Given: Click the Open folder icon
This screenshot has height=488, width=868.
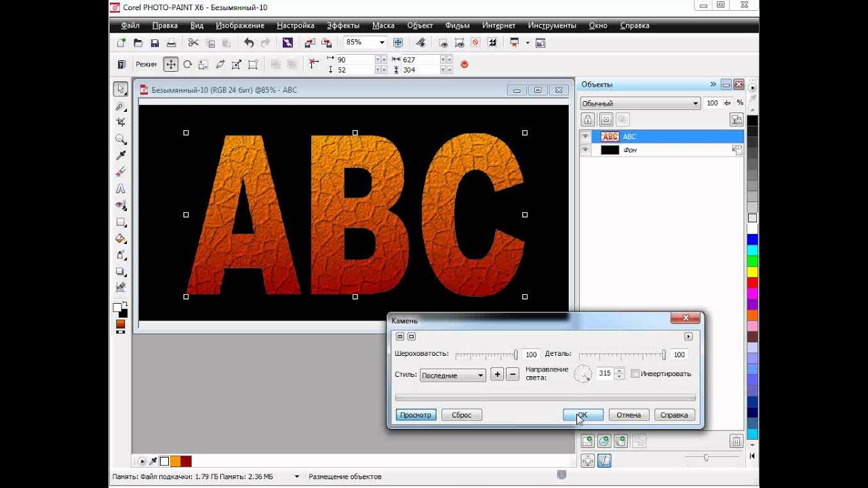Looking at the screenshot, I should (x=138, y=43).
